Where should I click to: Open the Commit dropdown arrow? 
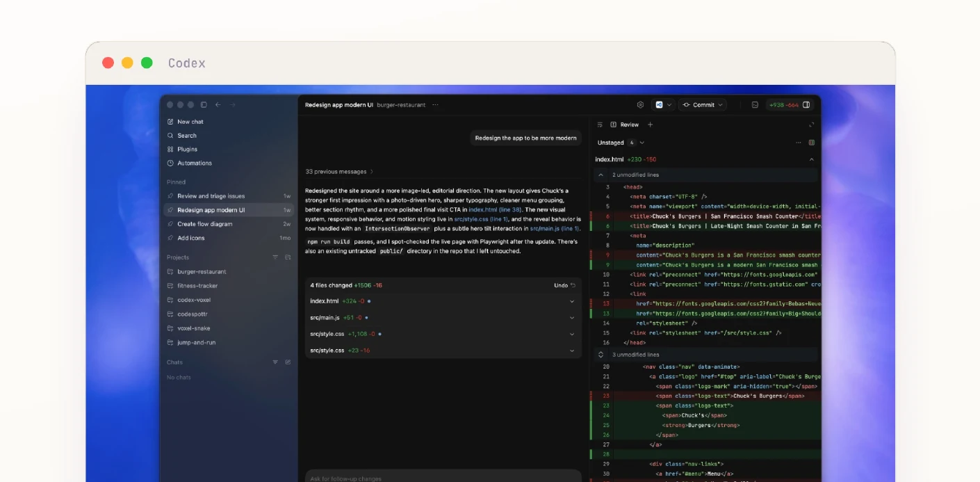pos(721,105)
